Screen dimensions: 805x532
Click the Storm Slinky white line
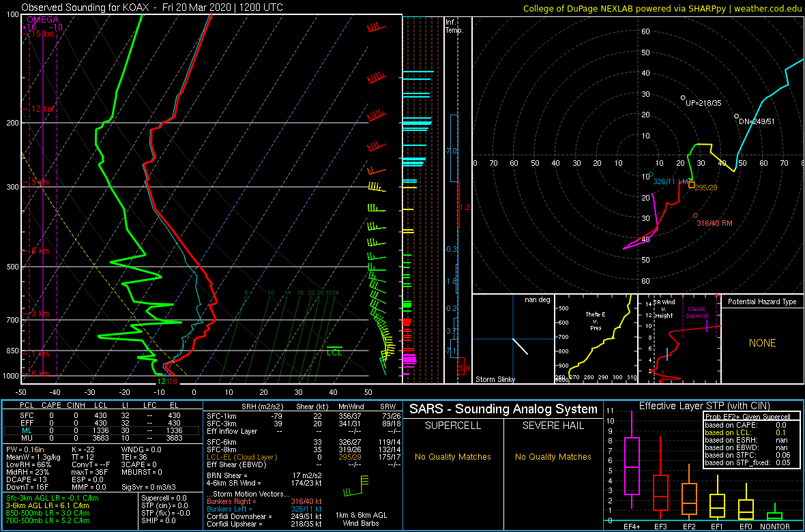(520, 346)
